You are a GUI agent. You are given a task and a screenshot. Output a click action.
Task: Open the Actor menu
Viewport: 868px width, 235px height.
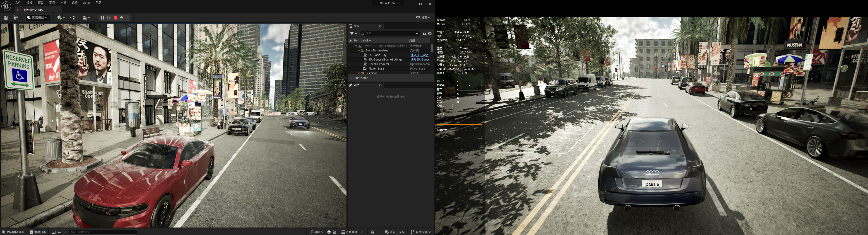86,3
